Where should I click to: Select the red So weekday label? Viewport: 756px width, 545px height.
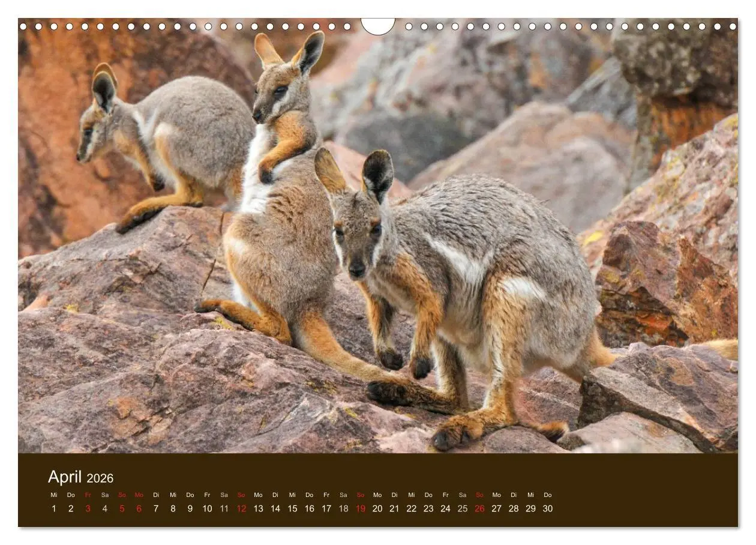click(121, 495)
